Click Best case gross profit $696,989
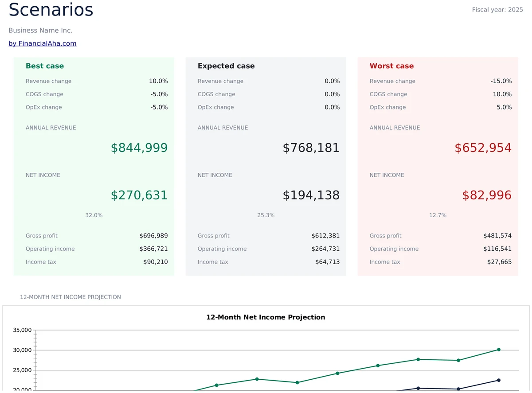The image size is (532, 393). click(x=153, y=236)
